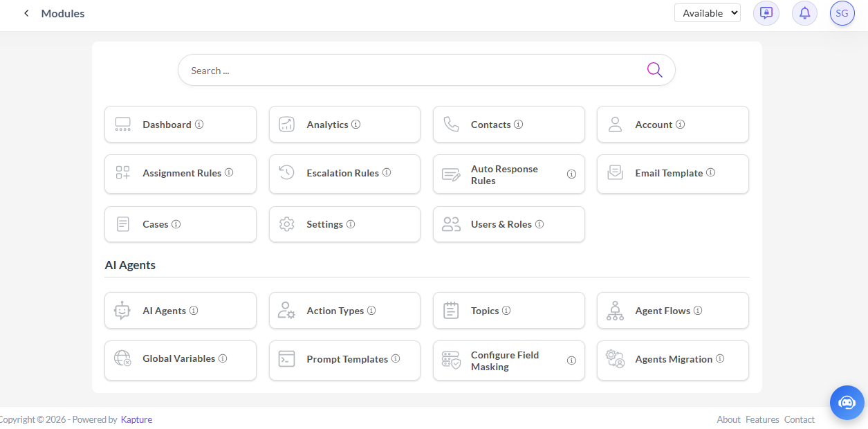Click info icon next to Auto Response Rules
Screen dimensions: 868x429
point(571,174)
